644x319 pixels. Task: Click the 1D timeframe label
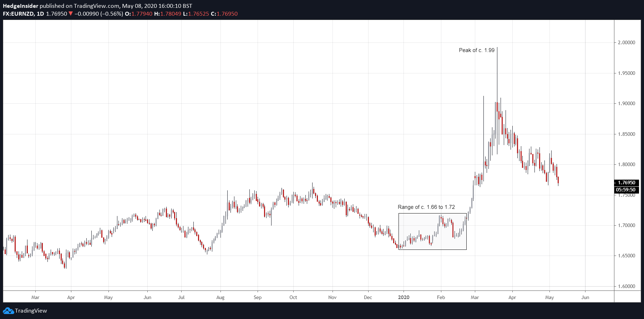pyautogui.click(x=40, y=14)
